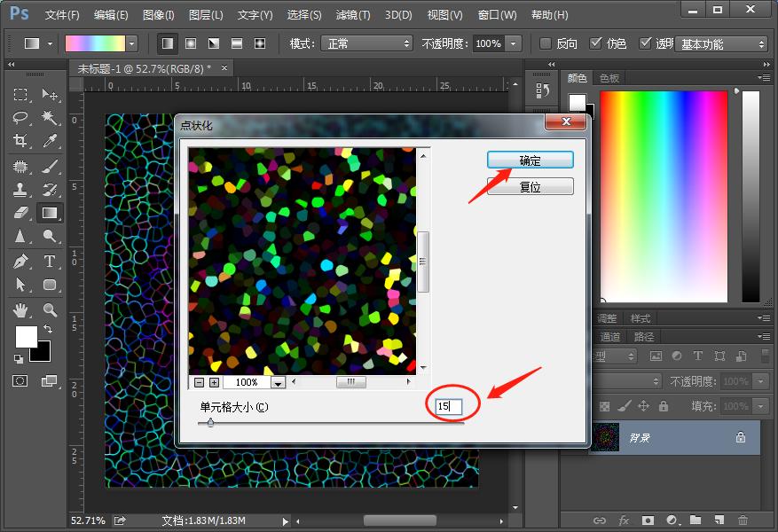Select the Pen tool

pyautogui.click(x=20, y=262)
